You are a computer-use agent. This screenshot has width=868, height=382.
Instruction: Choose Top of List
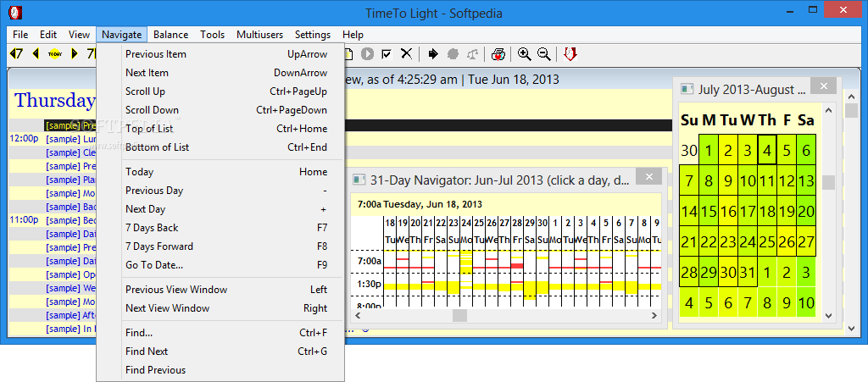coord(220,129)
